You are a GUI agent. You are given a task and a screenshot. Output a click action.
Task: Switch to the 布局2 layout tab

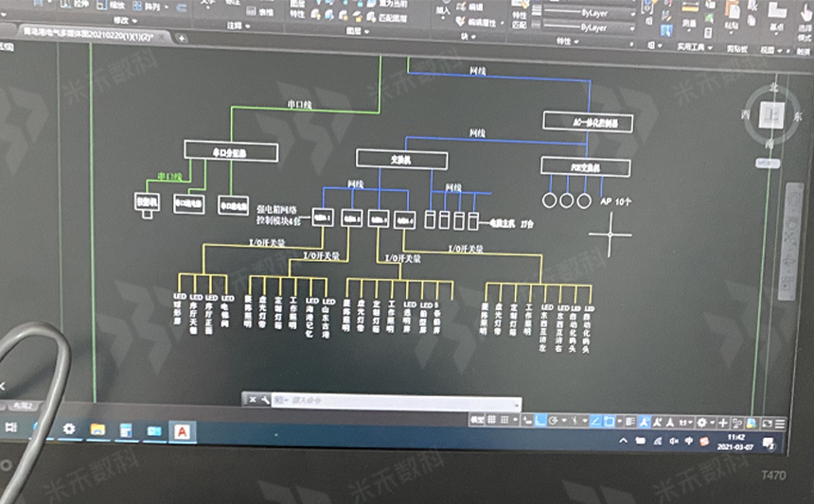(21, 406)
